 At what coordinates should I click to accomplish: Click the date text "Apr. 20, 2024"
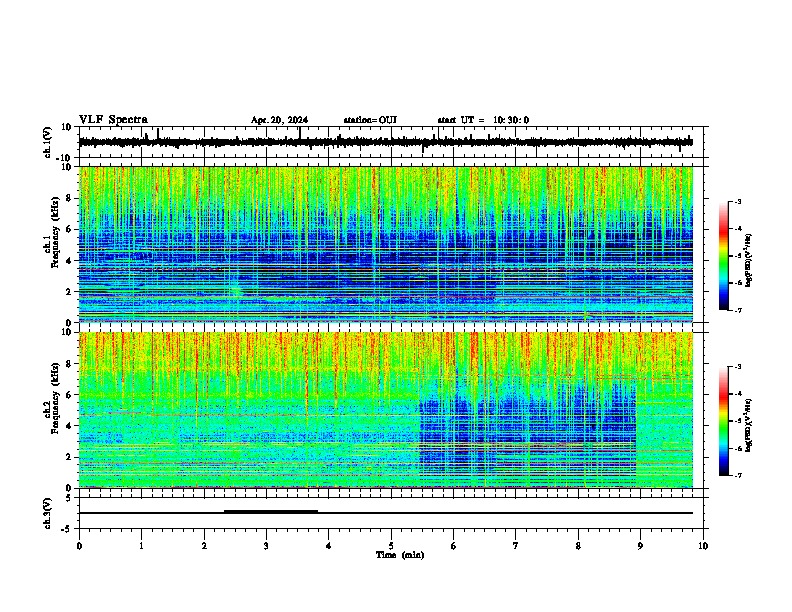tap(279, 120)
